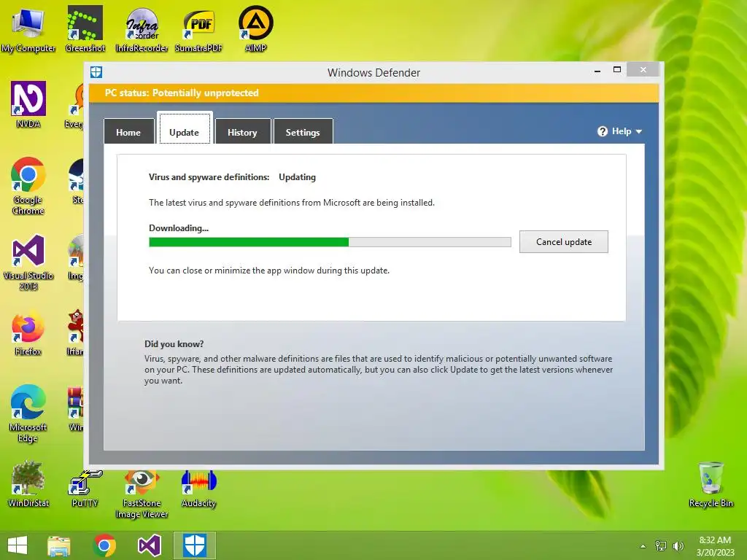The image size is (747, 560).
Task: Click the 'Did you know?' heading
Action: 174,344
